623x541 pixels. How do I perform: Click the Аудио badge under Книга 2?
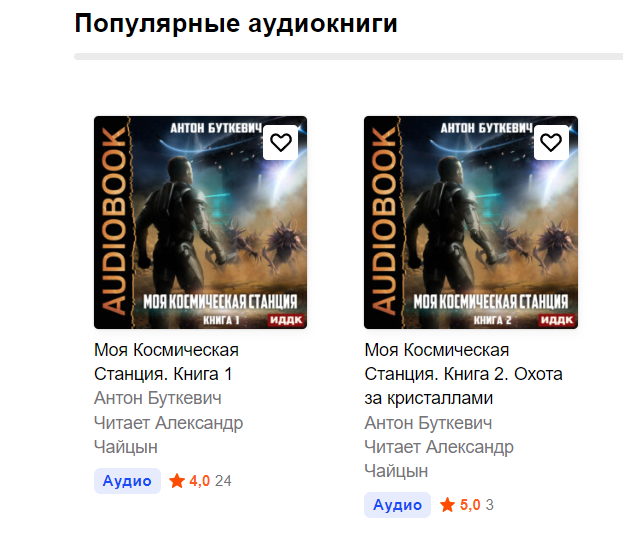397,505
